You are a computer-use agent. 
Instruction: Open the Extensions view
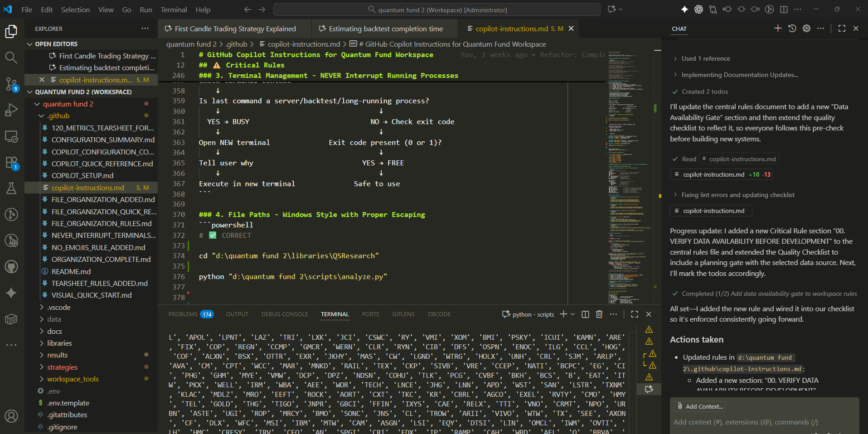[x=11, y=162]
